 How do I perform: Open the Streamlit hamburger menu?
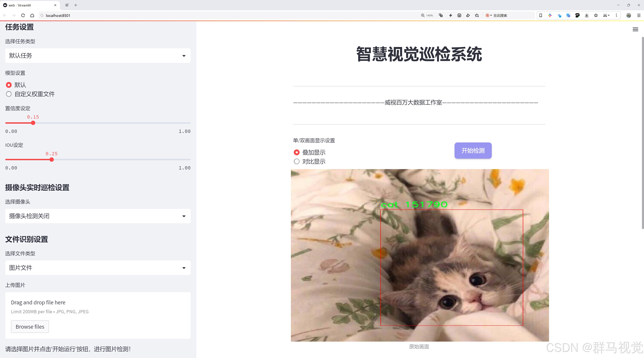[x=635, y=30]
